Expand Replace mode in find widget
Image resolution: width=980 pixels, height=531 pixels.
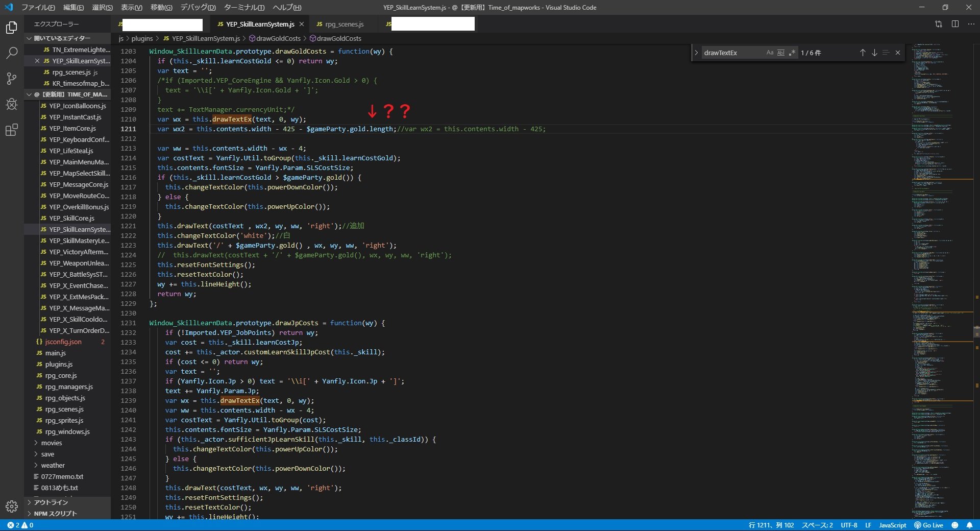click(x=696, y=53)
